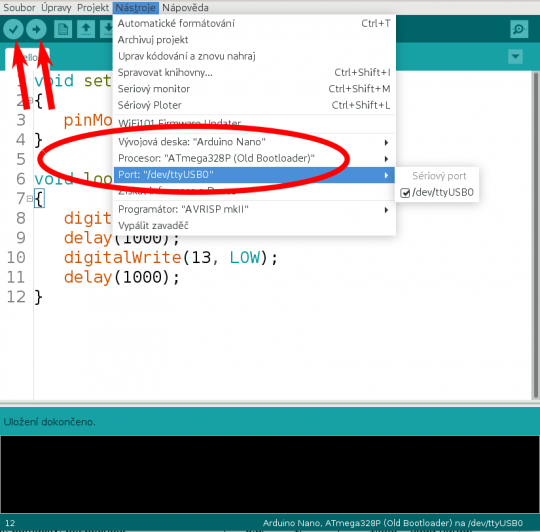
Task: Choose Vypálit zavaděč
Action: pos(254,226)
